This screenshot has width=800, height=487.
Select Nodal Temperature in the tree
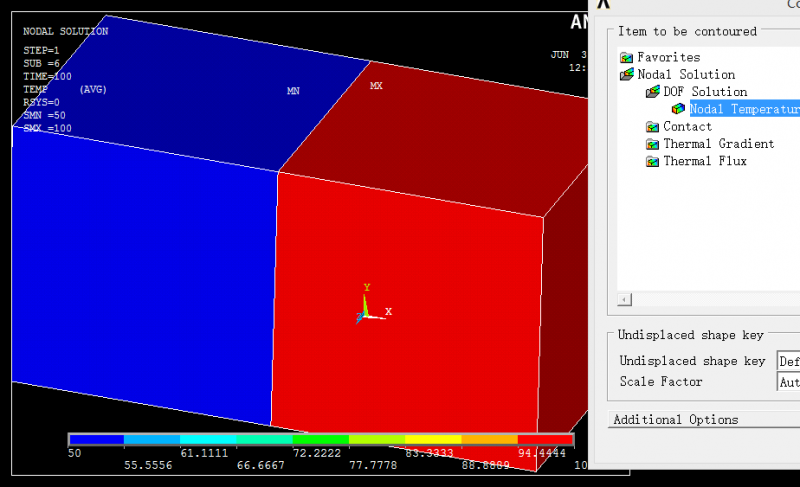click(744, 109)
